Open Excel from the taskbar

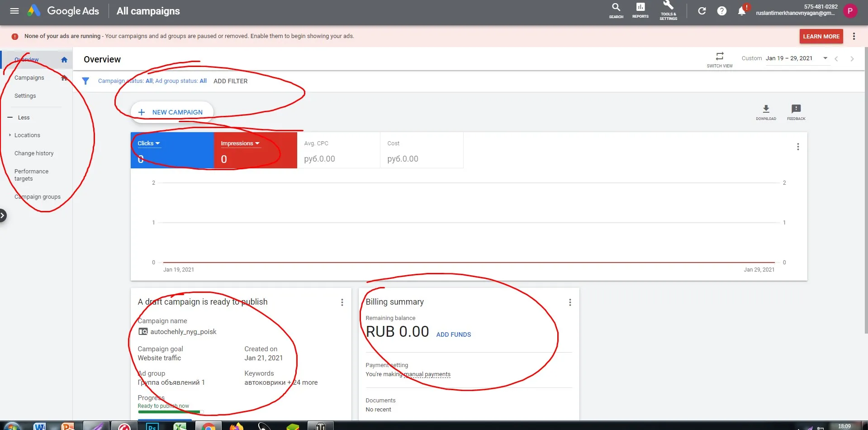pyautogui.click(x=180, y=426)
